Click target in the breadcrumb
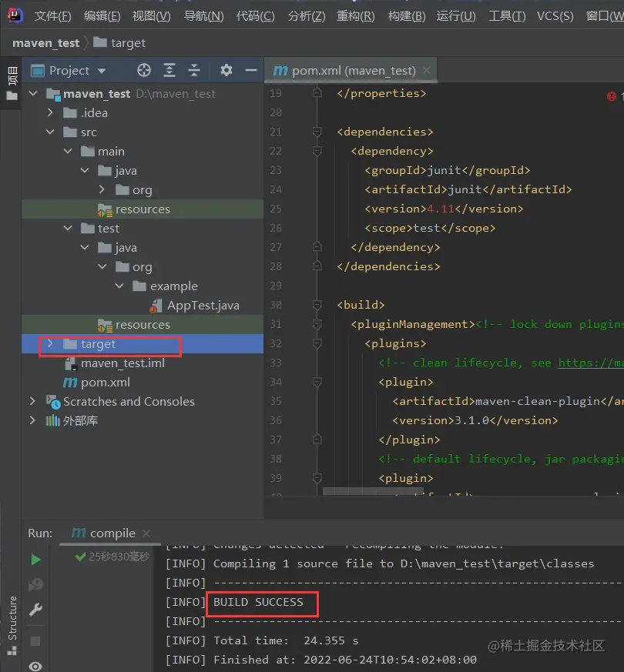The width and height of the screenshot is (624, 672). coord(119,43)
